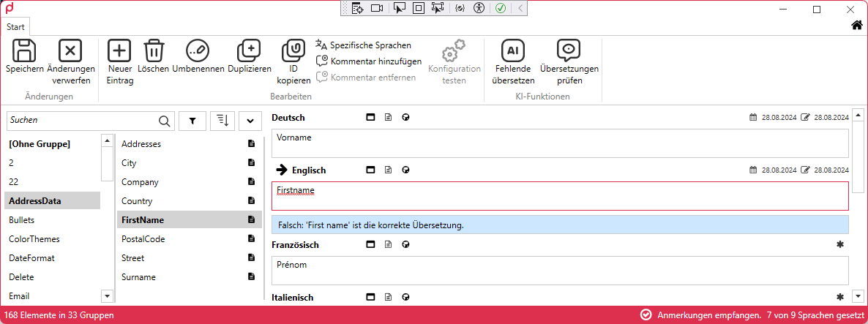Select the Start ribbon tab
This screenshot has width=868, height=324.
(15, 26)
